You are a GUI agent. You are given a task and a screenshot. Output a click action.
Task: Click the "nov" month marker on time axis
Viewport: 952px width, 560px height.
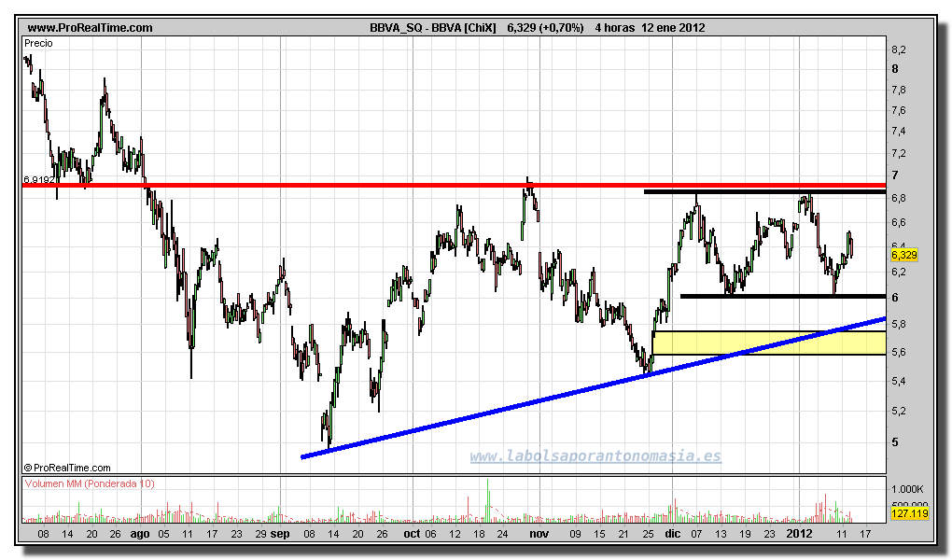(x=539, y=535)
